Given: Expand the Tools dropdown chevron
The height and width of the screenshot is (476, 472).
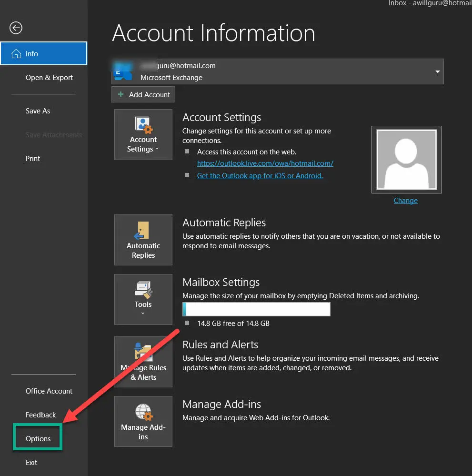Looking at the screenshot, I should point(143,314).
